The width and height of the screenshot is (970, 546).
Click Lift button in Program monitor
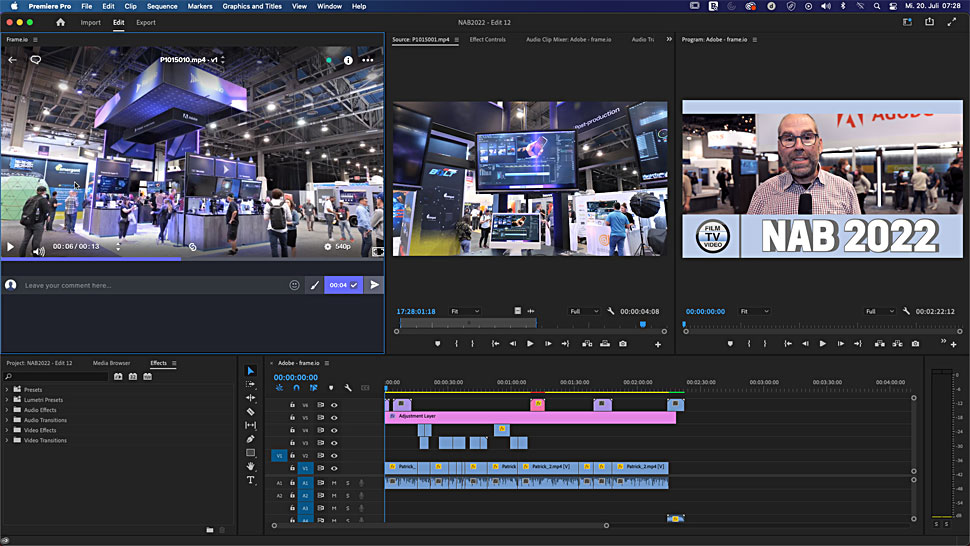[879, 344]
